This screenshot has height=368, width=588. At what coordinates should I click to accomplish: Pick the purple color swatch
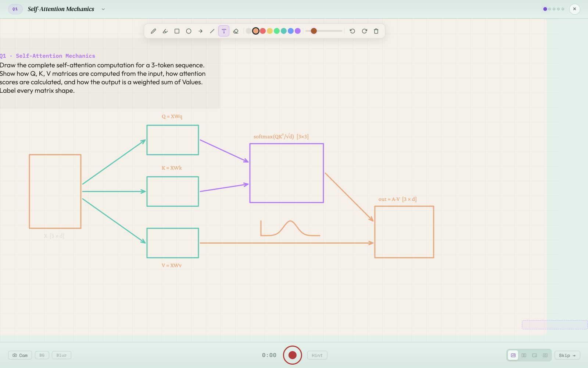pos(298,31)
